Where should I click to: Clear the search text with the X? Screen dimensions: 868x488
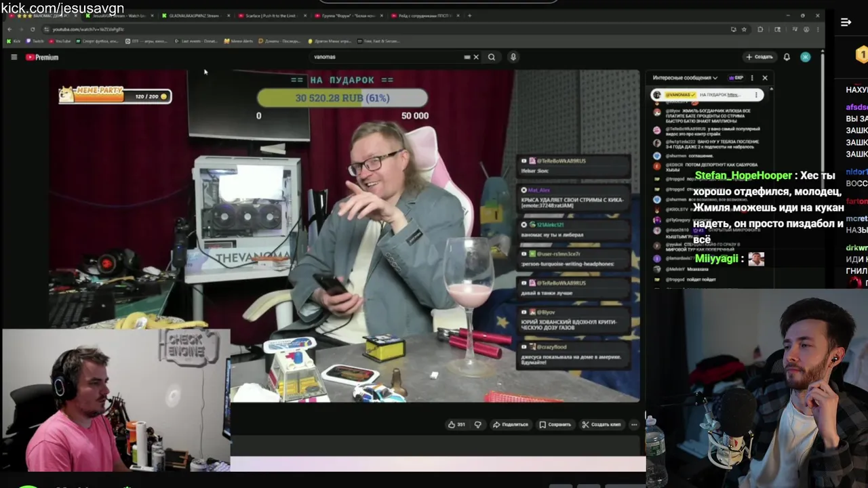point(476,57)
